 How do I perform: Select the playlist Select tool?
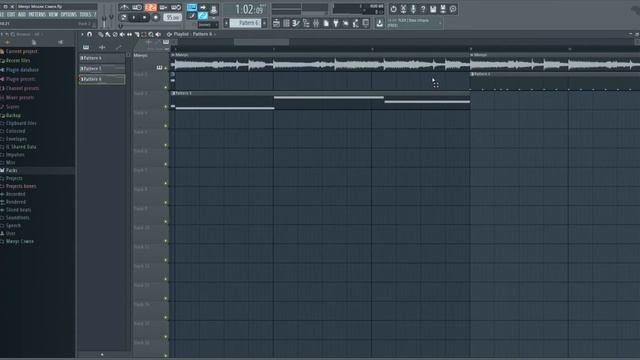pyautogui.click(x=144, y=34)
